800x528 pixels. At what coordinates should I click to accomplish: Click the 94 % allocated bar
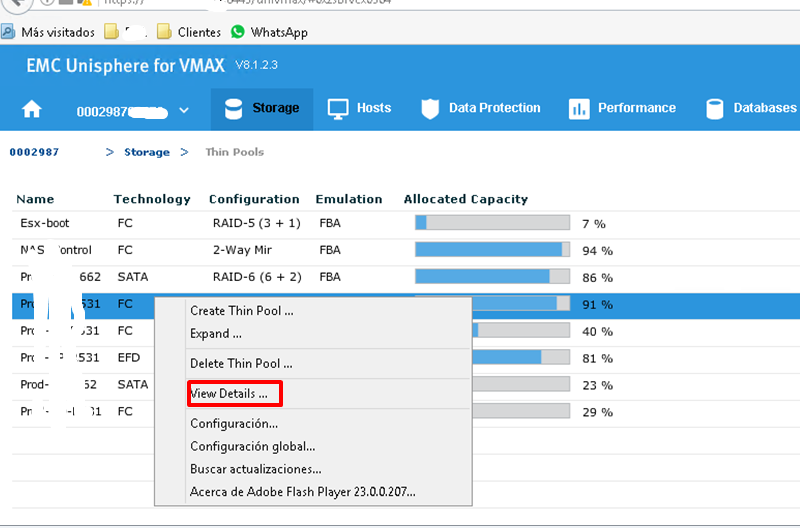coord(492,249)
